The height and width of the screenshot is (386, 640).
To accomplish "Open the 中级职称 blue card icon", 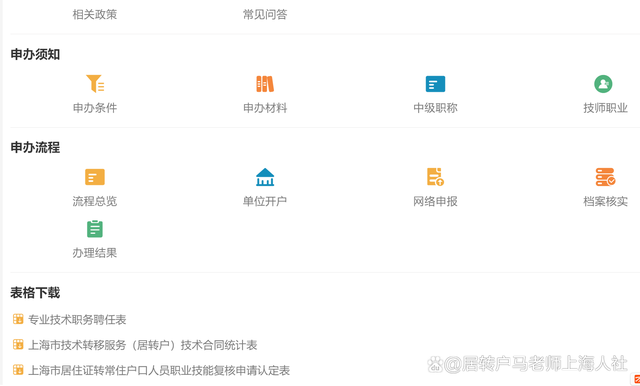I will click(x=435, y=84).
